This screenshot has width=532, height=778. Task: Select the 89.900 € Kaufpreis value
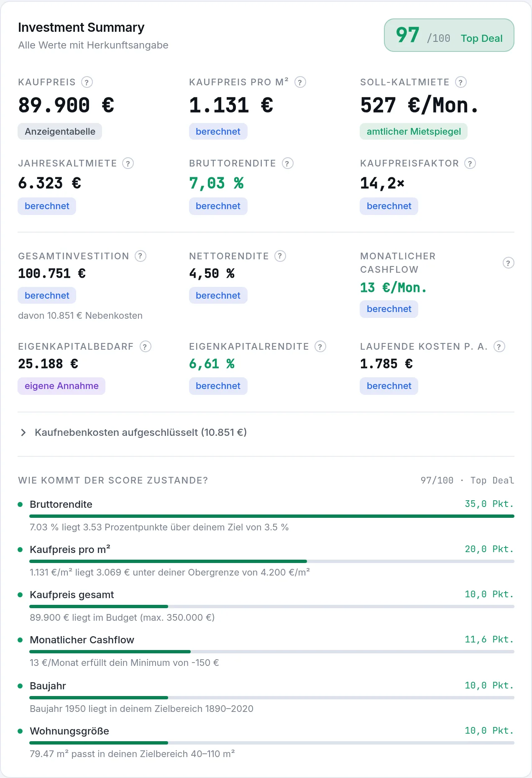66,105
